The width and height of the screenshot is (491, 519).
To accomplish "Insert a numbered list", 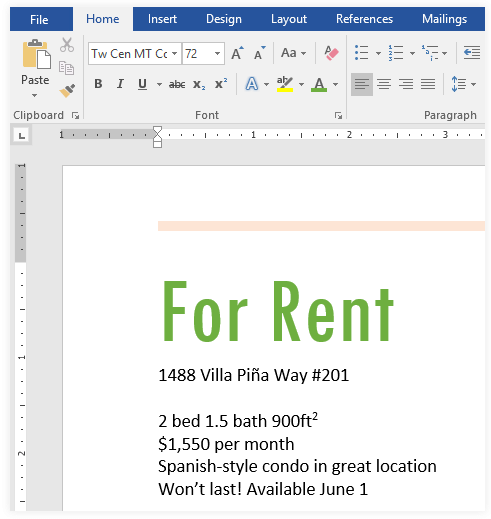I will click(396, 53).
